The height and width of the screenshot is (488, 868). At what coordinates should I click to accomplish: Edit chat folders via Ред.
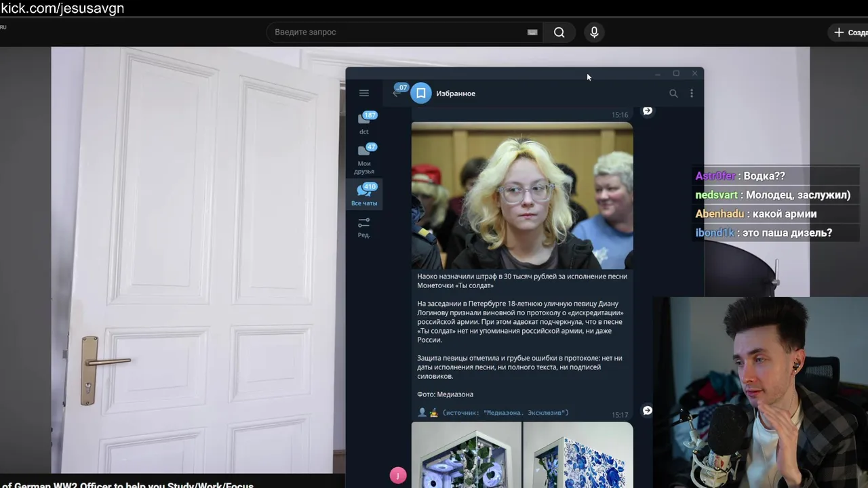[x=364, y=227]
